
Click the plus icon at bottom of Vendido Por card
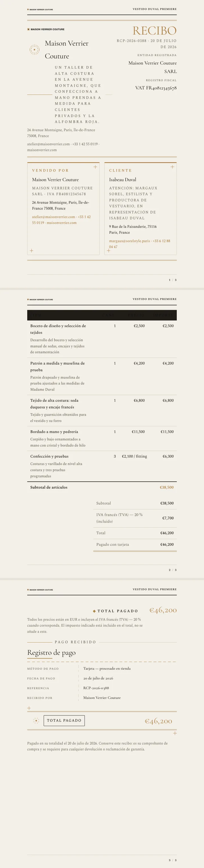coord(31,250)
